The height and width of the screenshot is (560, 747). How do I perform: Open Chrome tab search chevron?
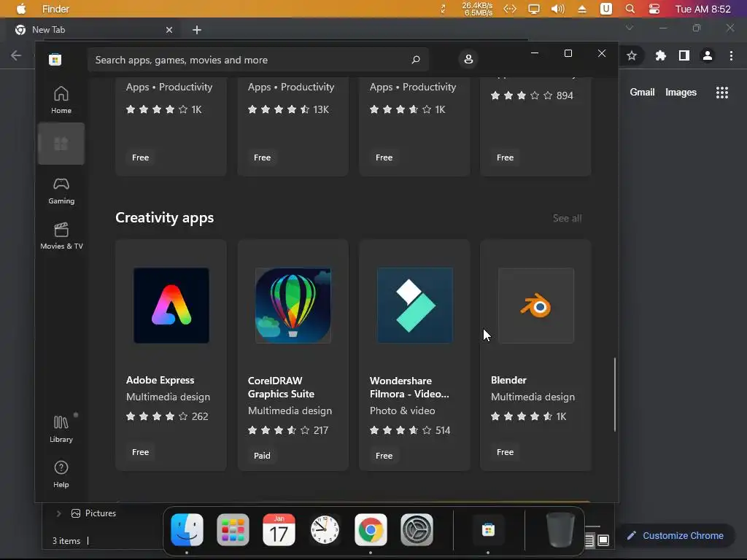point(630,28)
